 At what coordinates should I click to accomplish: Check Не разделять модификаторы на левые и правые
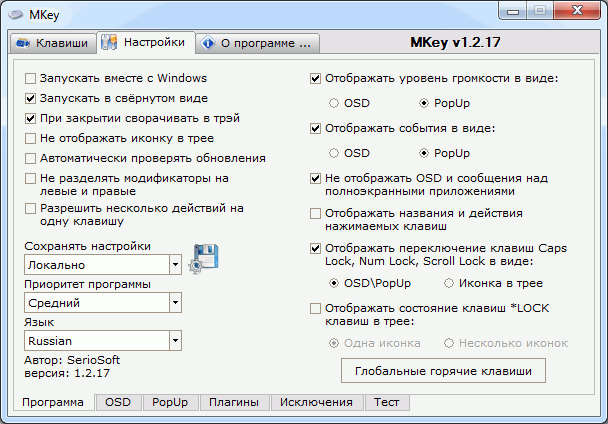click(x=30, y=178)
